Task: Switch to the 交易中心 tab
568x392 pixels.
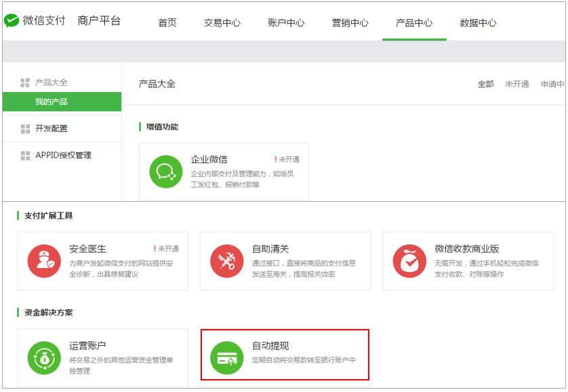Action: click(222, 22)
